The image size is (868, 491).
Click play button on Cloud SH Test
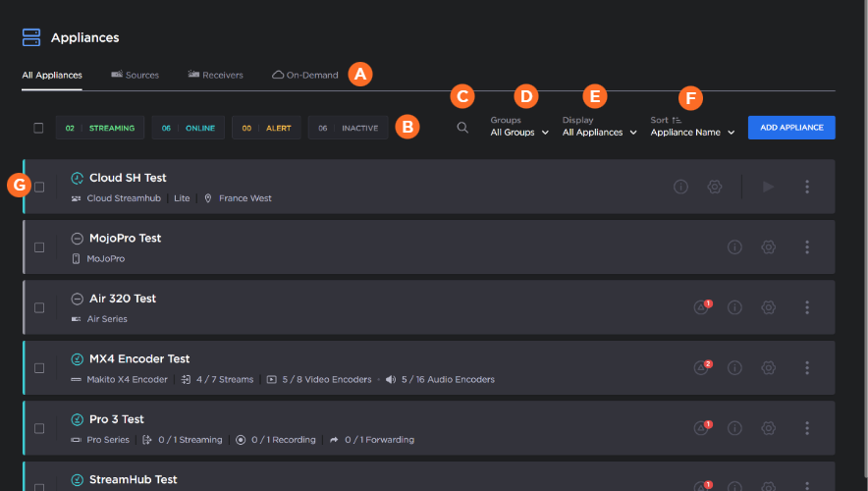tap(768, 187)
